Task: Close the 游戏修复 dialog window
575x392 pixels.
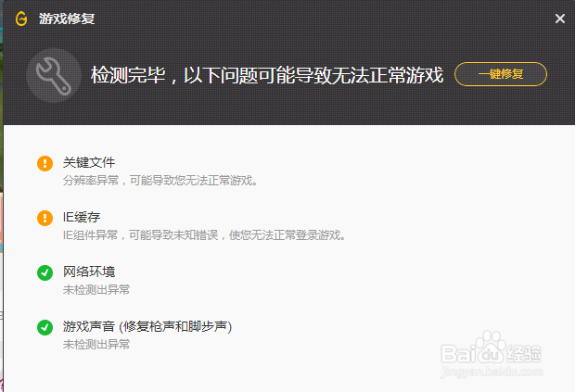Action: coord(560,19)
